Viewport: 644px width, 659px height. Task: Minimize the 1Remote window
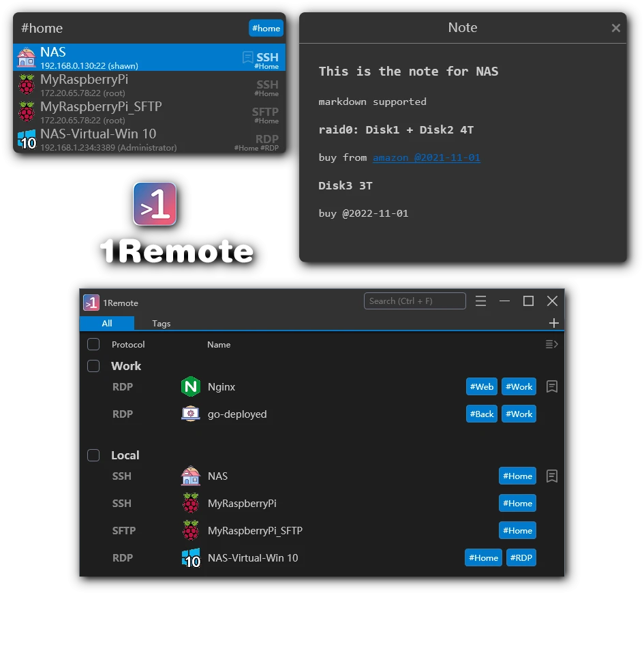(x=504, y=301)
